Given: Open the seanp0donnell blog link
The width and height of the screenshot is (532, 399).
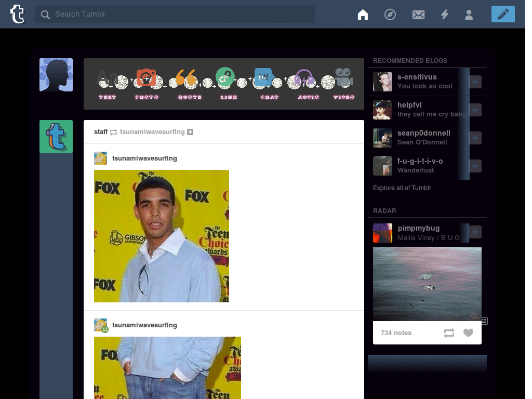Looking at the screenshot, I should [x=424, y=133].
